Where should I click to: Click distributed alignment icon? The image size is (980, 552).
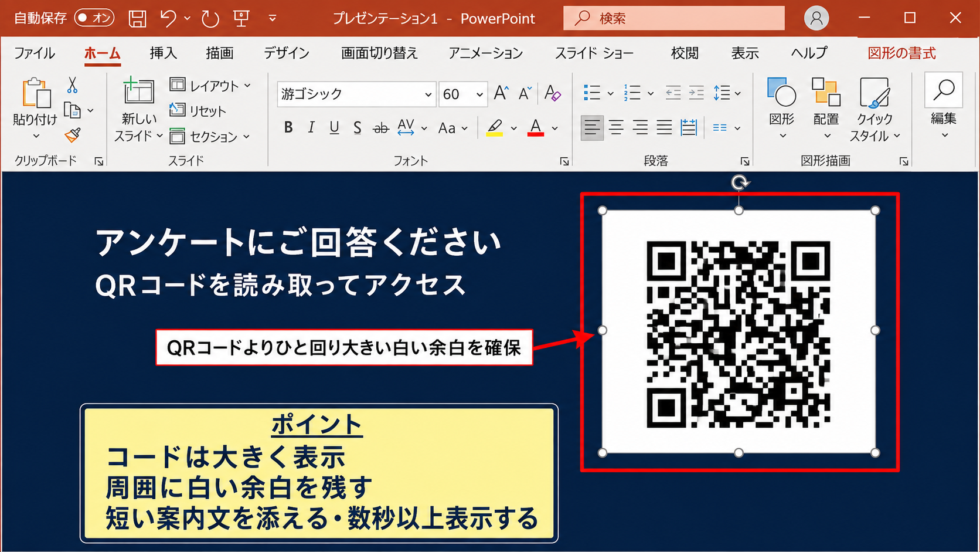pyautogui.click(x=689, y=127)
